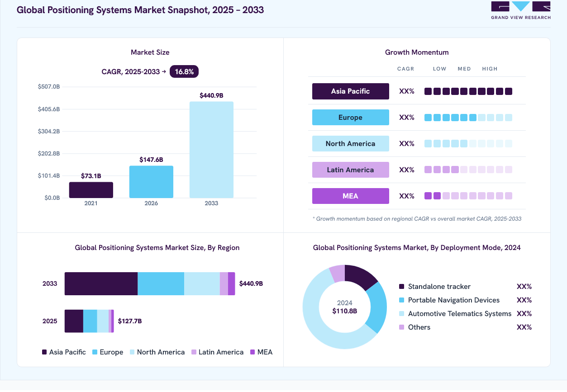Click the Automotive Telematics Systems legend swatch
Image resolution: width=567 pixels, height=392 pixels.
point(401,314)
